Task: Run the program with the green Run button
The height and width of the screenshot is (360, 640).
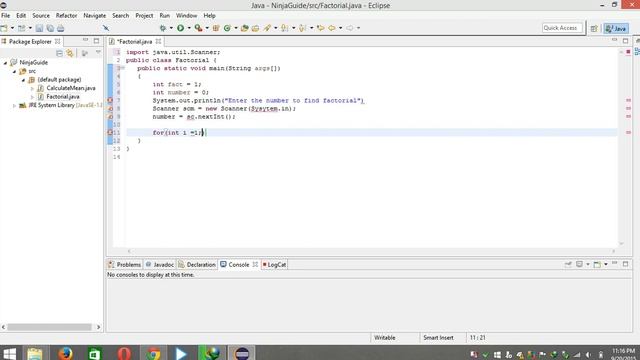Action: [x=180, y=28]
